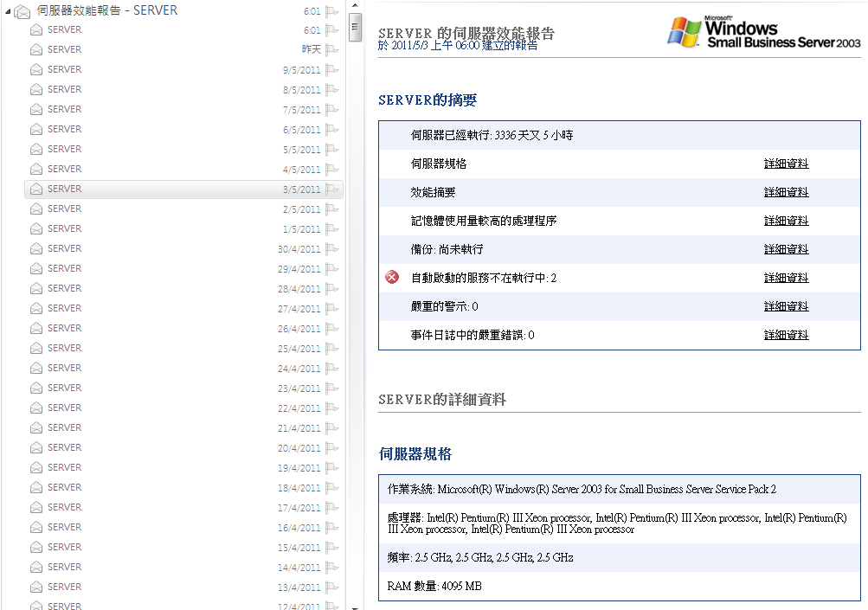Open 詳細資料 link for 備份: 尚未執行

pyautogui.click(x=786, y=249)
